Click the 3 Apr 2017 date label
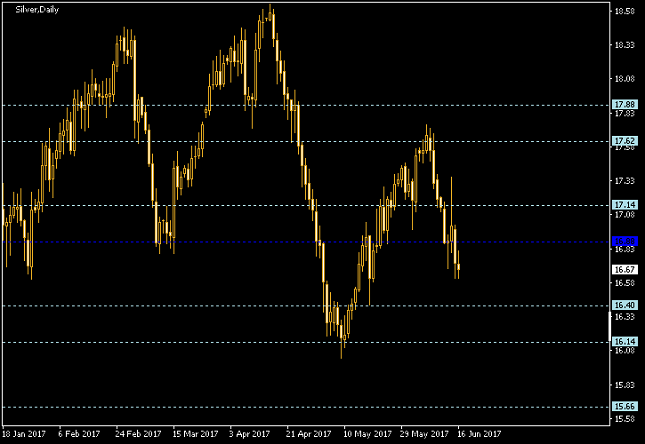The image size is (645, 444). coord(249,434)
